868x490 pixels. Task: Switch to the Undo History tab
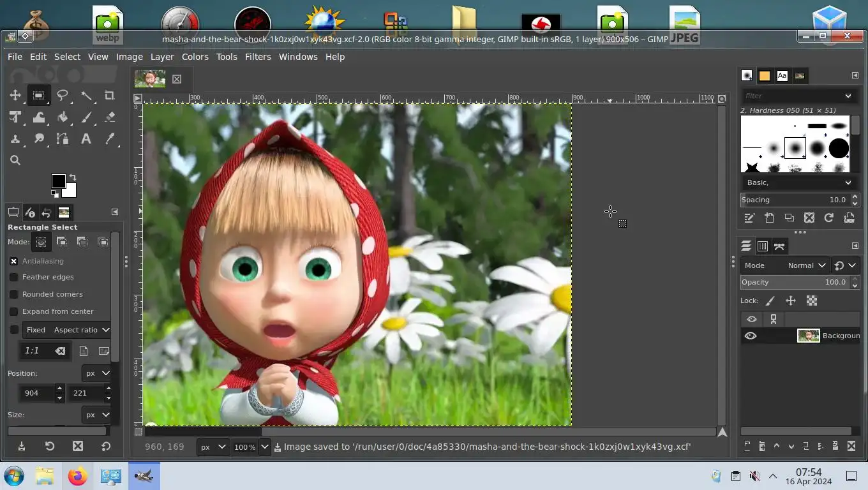click(x=47, y=212)
